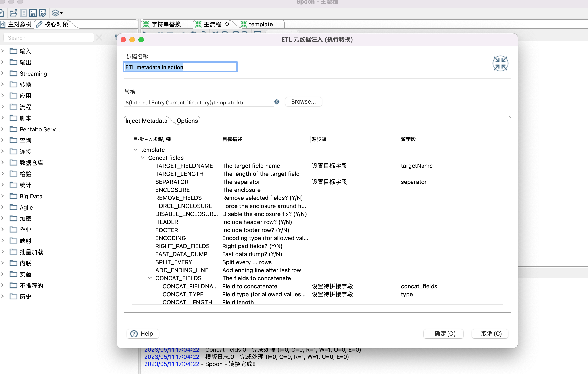
Task: Click the help question mark icon
Action: coord(134,333)
